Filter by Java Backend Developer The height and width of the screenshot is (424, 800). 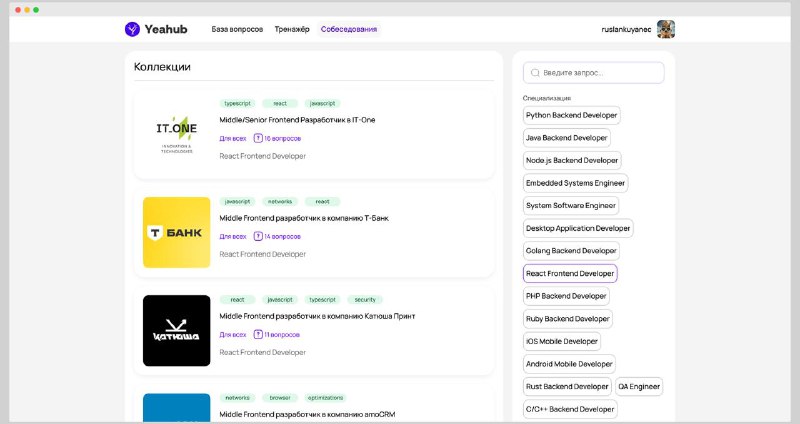(x=566, y=138)
